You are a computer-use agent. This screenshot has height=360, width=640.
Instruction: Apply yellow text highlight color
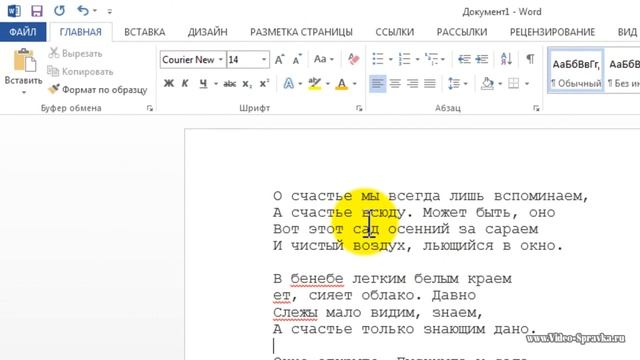coord(314,84)
